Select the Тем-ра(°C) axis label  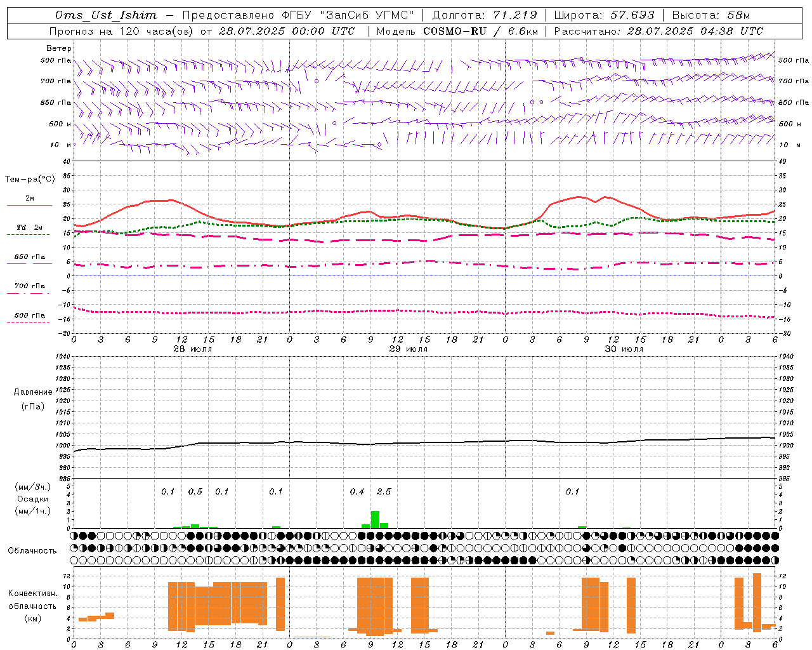coord(30,180)
